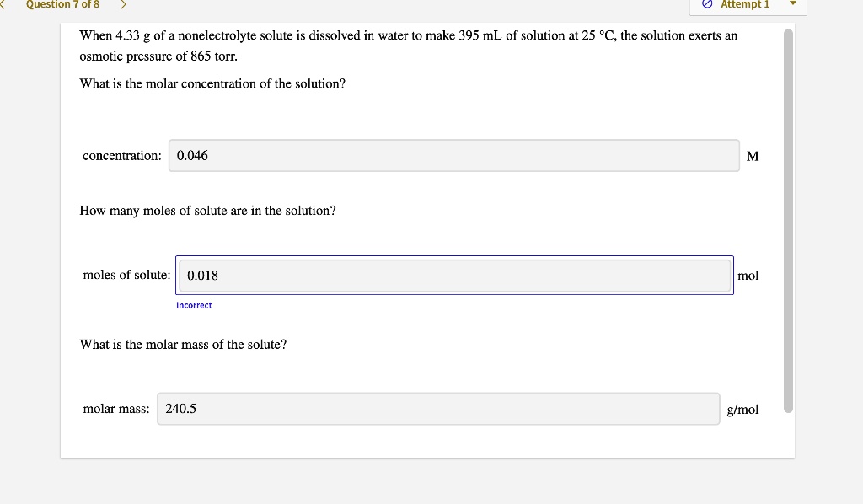Select the moles of solute answer box
This screenshot has width=863, height=504.
tap(453, 275)
